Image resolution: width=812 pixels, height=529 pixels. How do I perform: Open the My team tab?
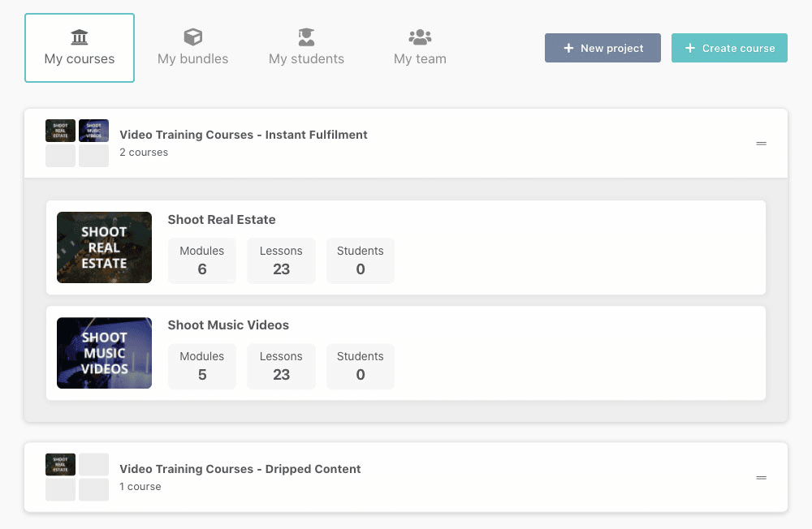pos(420,58)
